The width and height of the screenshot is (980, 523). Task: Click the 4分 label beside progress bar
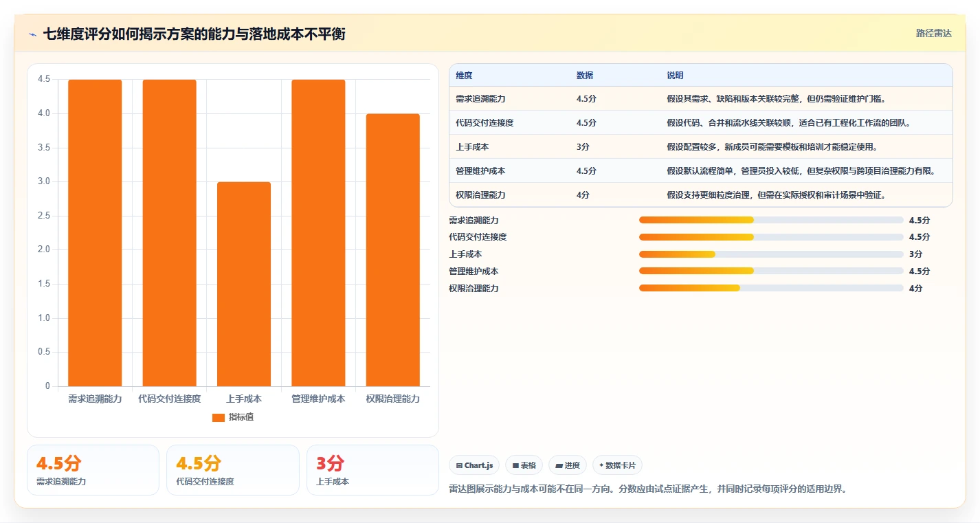coord(915,289)
